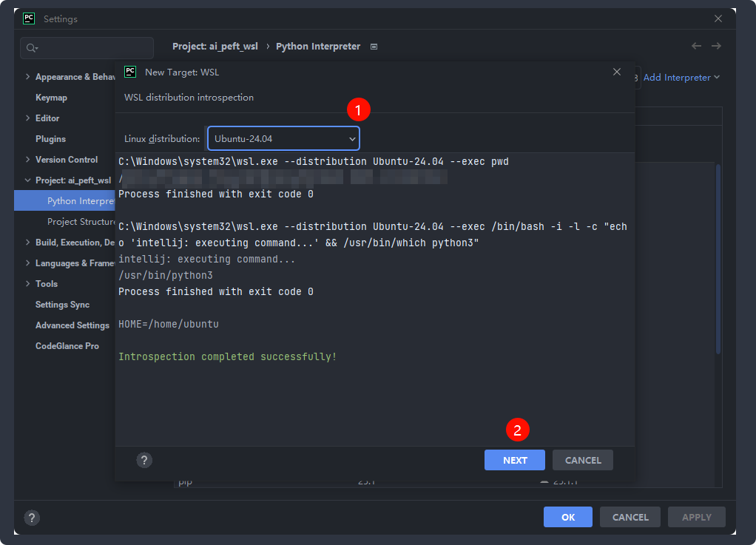Click the APPLY button

696,517
